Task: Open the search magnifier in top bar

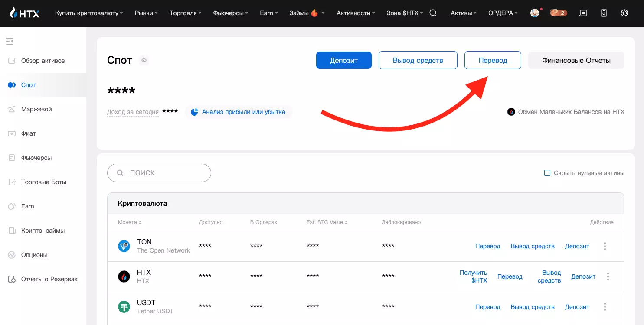Action: point(433,13)
